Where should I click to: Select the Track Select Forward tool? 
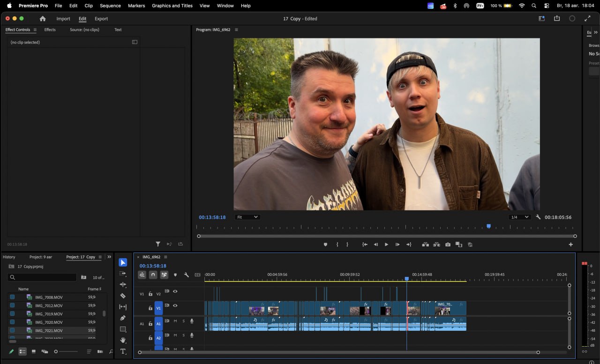[x=123, y=274]
